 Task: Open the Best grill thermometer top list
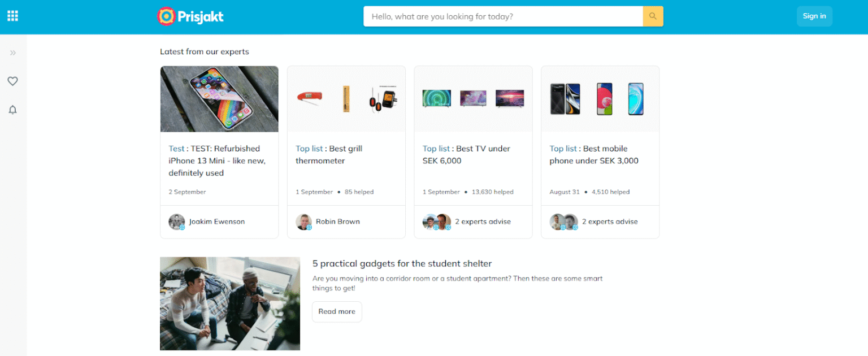point(329,155)
